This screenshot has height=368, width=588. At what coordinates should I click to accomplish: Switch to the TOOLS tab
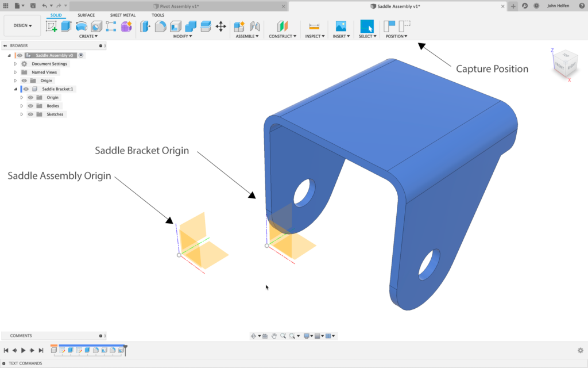pos(158,15)
